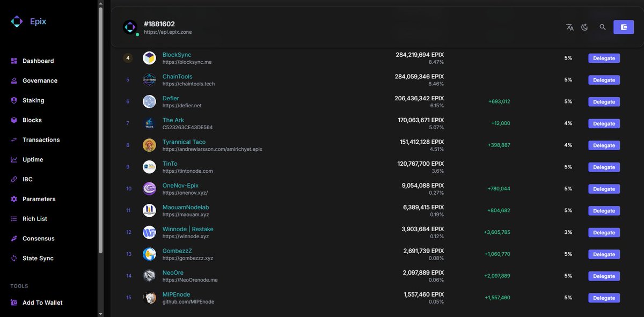
Task: Click the https://api.epix.zone endpoint text
Action: click(x=167, y=32)
